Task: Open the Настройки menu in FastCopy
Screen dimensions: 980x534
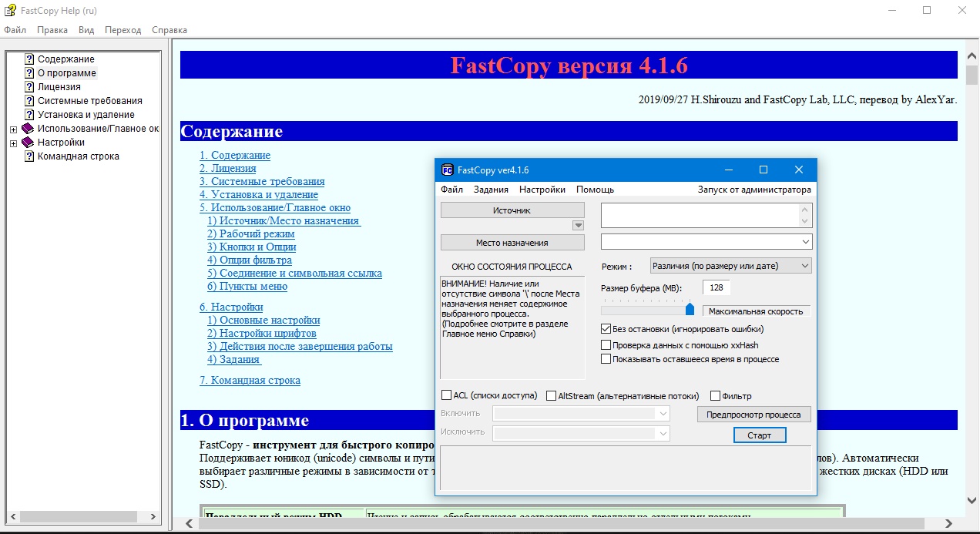Action: 542,190
